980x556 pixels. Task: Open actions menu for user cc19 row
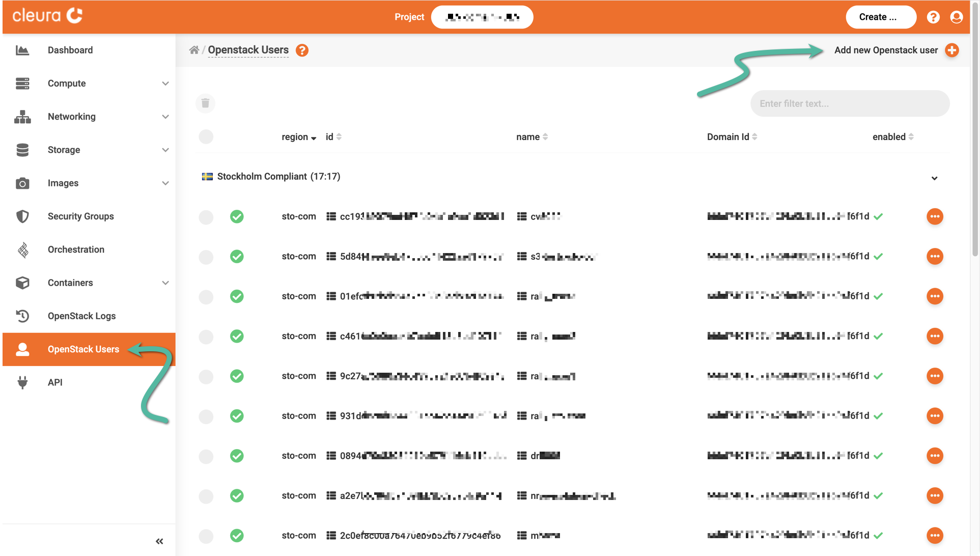point(935,216)
